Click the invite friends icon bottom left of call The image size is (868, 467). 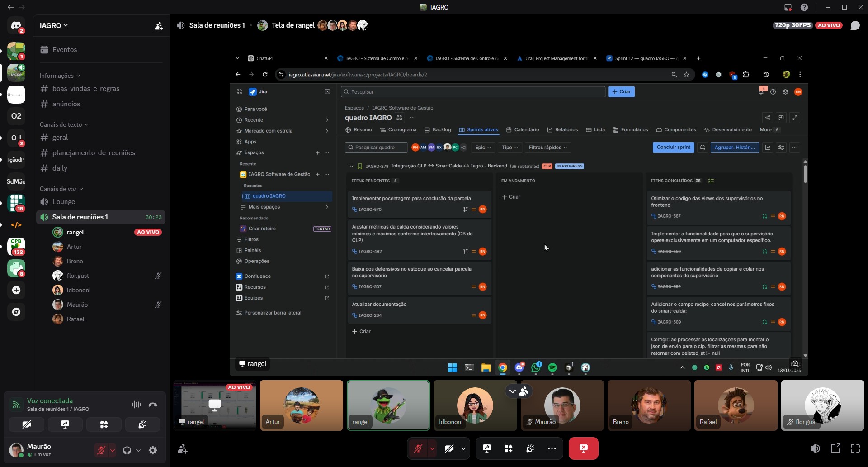(x=183, y=448)
